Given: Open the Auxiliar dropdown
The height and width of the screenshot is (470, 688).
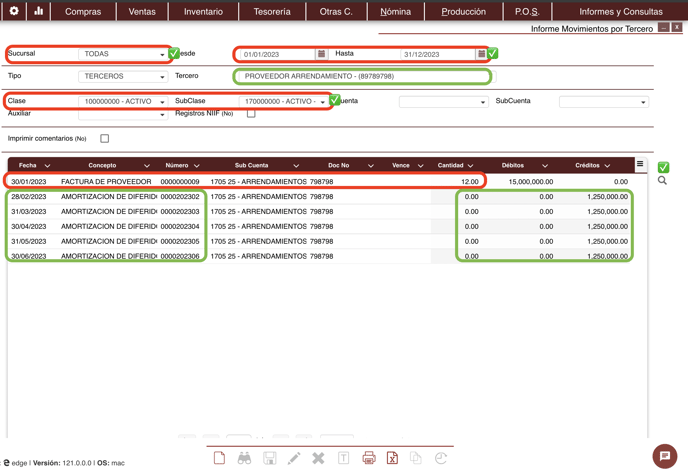Looking at the screenshot, I should 123,115.
